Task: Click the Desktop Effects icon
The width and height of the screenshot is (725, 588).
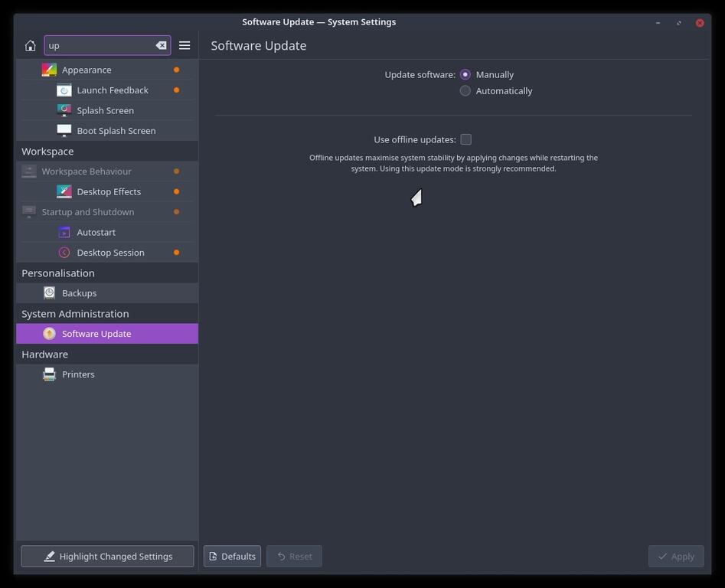Action: [x=64, y=191]
